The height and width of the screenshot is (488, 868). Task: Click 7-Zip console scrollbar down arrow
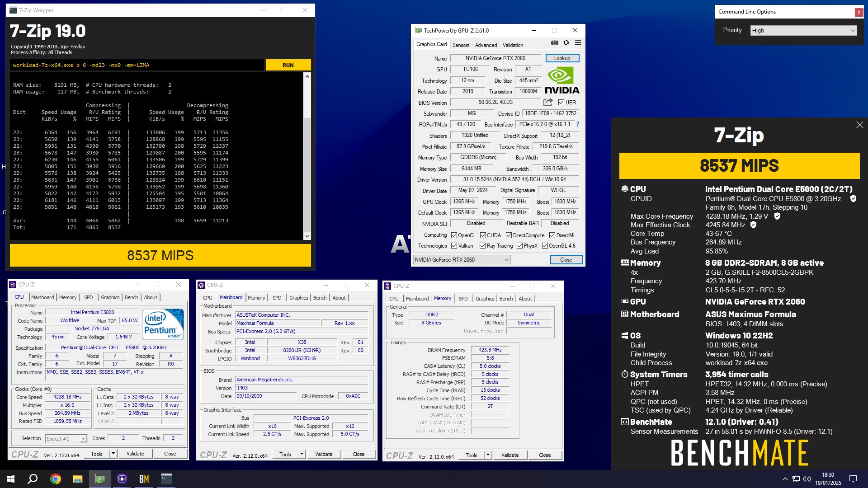tap(307, 236)
